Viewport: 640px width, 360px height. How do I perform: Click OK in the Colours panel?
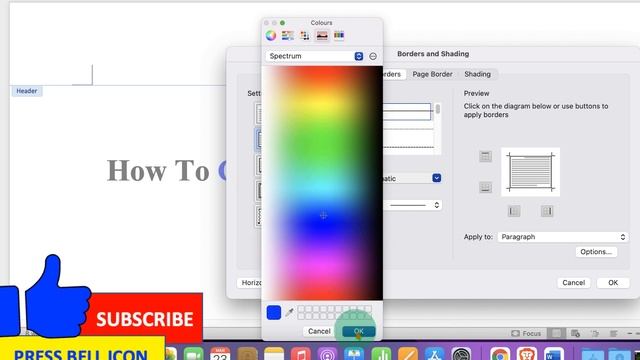359,331
